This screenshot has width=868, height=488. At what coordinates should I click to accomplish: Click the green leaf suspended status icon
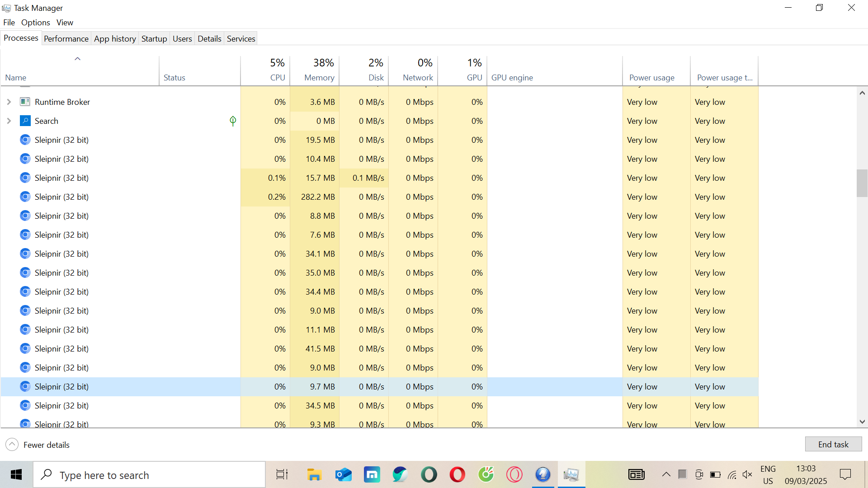(233, 121)
